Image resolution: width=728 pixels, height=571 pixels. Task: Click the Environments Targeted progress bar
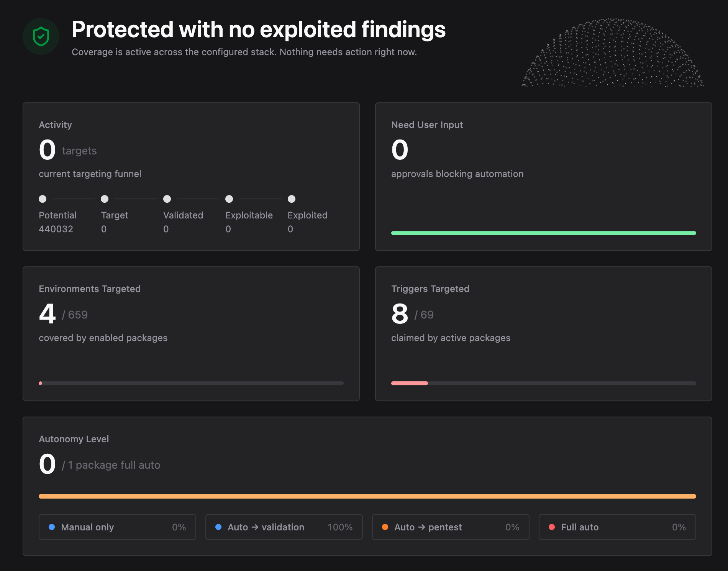point(191,383)
